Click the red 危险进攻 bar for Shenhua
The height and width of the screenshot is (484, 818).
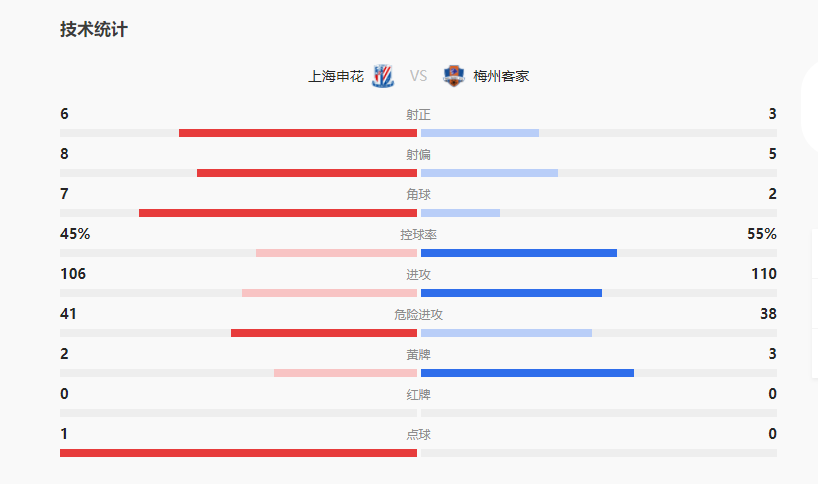pos(323,333)
